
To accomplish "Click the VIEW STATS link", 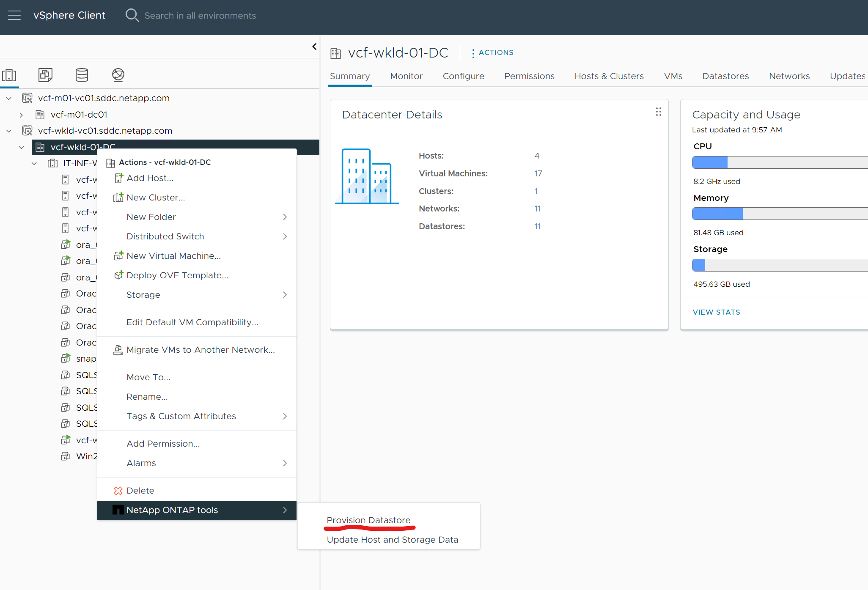I will pyautogui.click(x=715, y=311).
